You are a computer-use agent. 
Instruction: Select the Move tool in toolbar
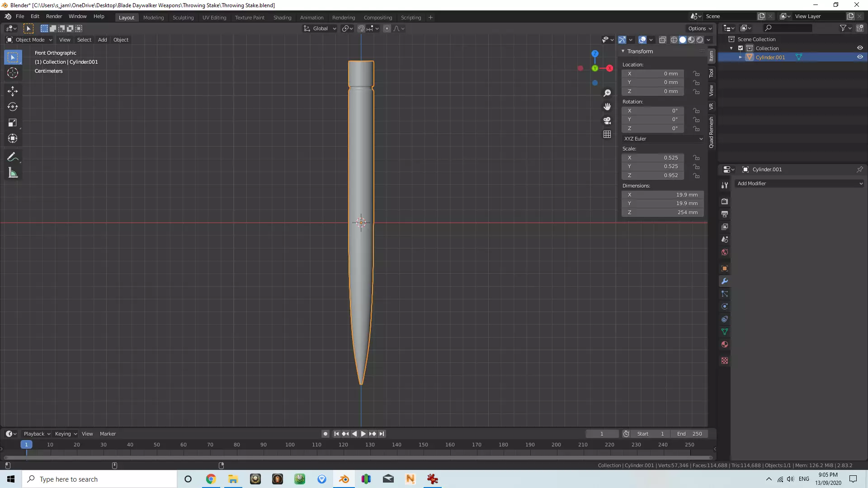click(x=13, y=91)
